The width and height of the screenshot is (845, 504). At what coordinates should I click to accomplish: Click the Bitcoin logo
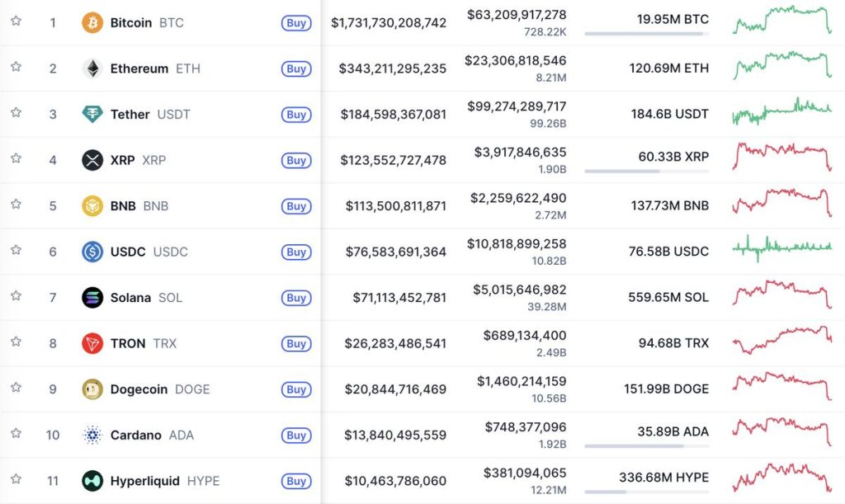pyautogui.click(x=92, y=22)
